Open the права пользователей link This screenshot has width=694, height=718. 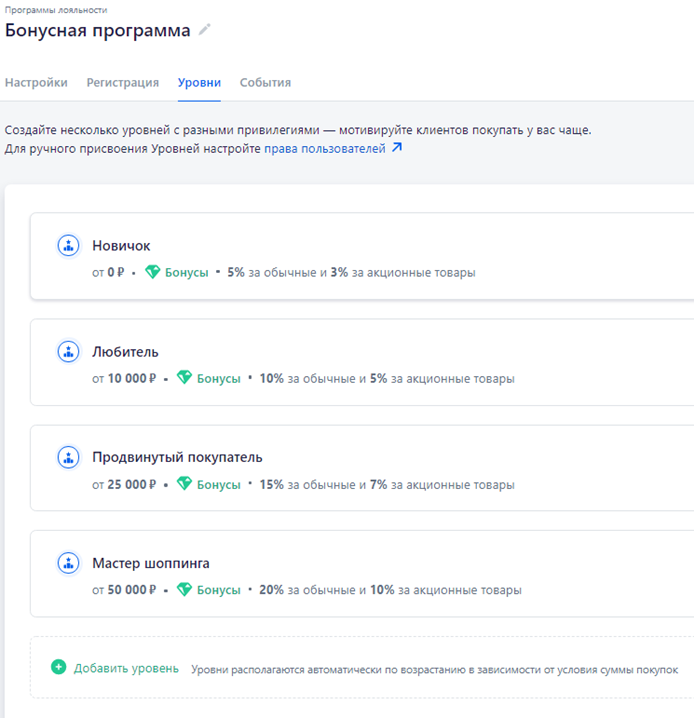(325, 149)
